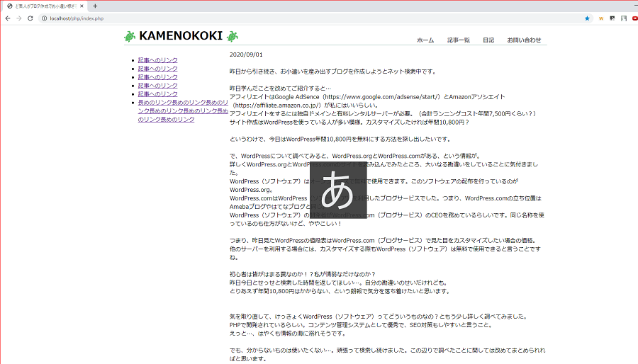Open the red extension icon
Image resolution: width=638 pixels, height=364 pixels.
click(634, 18)
